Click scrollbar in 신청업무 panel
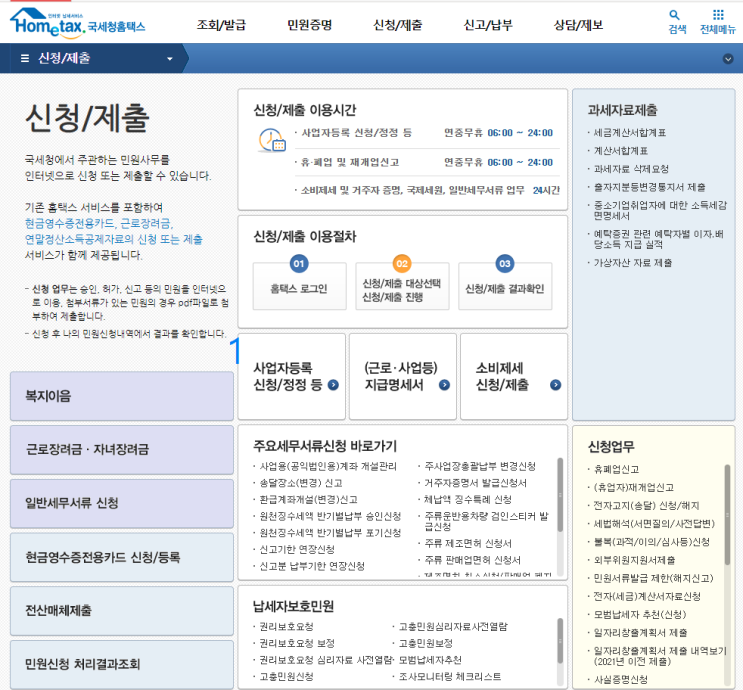 point(727,514)
